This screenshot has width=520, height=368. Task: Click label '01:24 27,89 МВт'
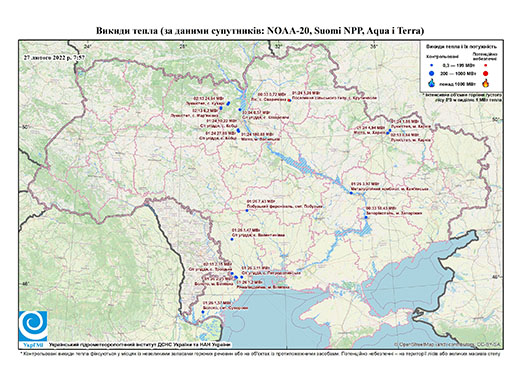221,133
